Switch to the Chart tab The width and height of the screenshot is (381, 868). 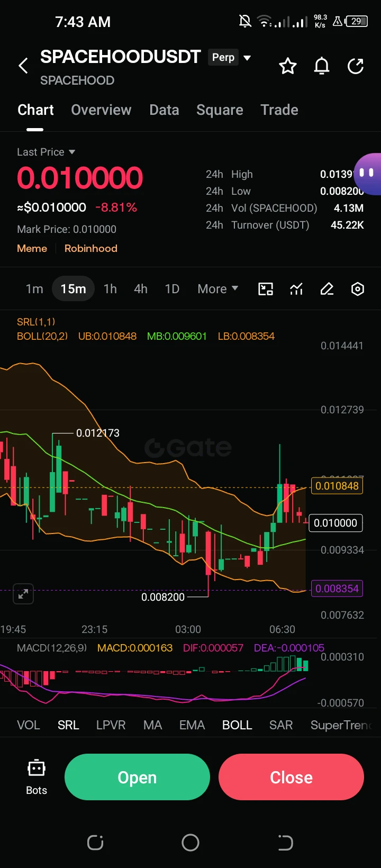coord(35,110)
